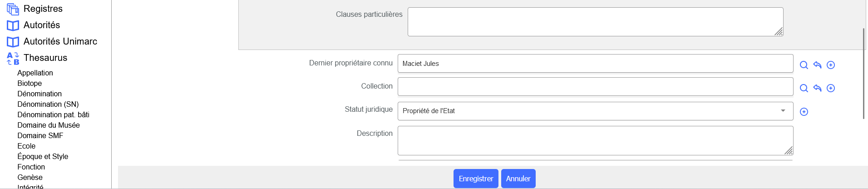This screenshot has width=868, height=189.
Task: Open Époque et Style thesaurus
Action: [x=43, y=156]
